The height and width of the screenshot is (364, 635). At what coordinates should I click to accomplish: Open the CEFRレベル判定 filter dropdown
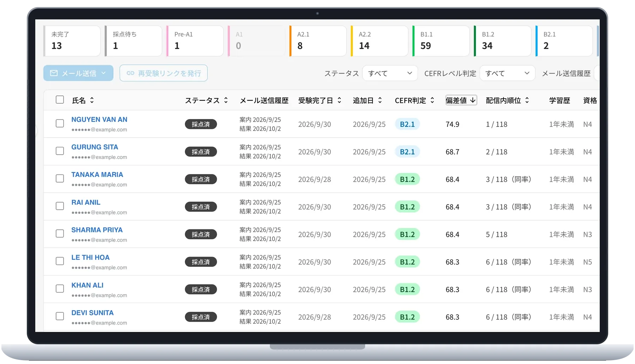pyautogui.click(x=508, y=73)
